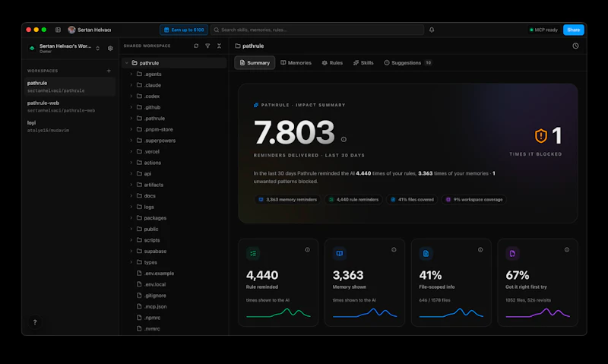Screen dimensions: 608x364
Task: Select the loyi workspace
Action: pyautogui.click(x=70, y=126)
